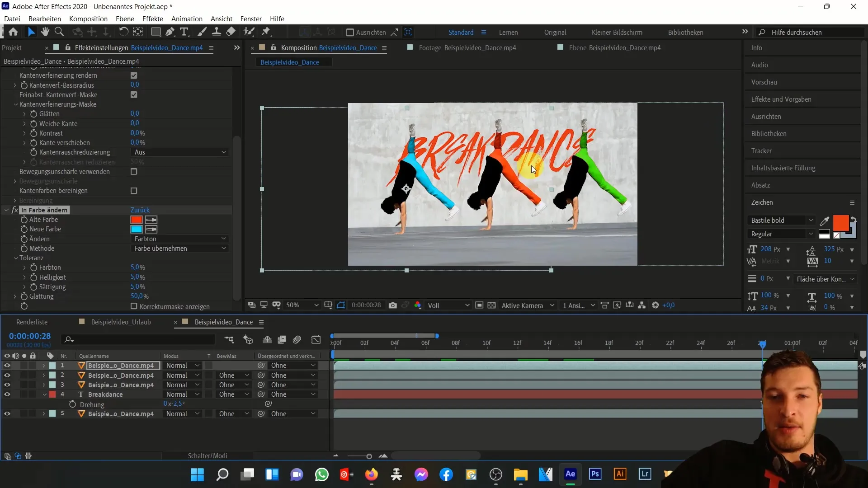Enable Bewegungsunschärfe verwenden checkbox

tap(134, 172)
